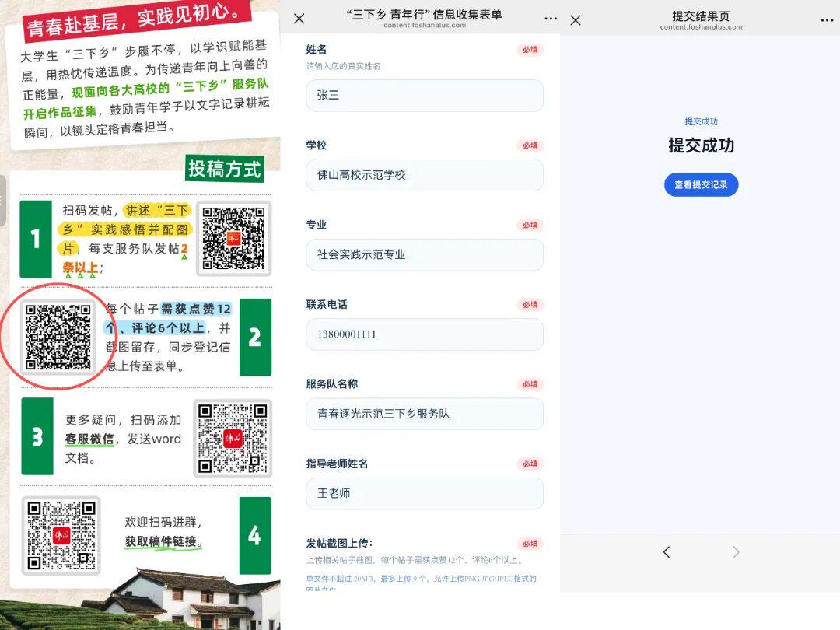The height and width of the screenshot is (630, 840).
Task: Close the 信息收集表单 form page
Action: pyautogui.click(x=299, y=19)
